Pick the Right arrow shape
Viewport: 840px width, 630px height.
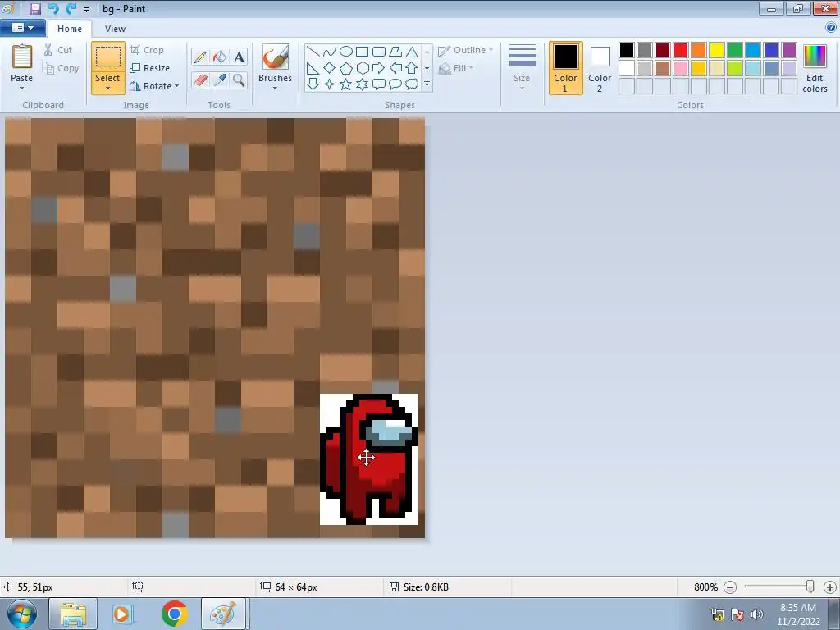[x=379, y=68]
